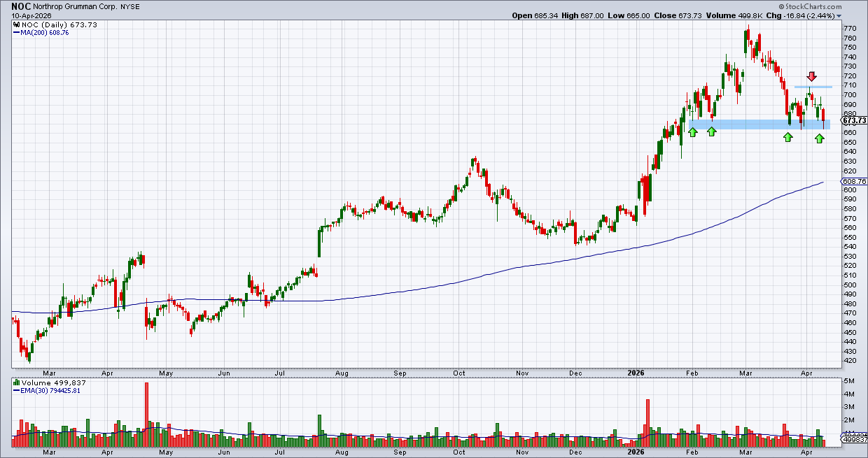Click the NOC (Daily) 673.73 legend text
This screenshot has height=458, width=868.
pyautogui.click(x=59, y=24)
